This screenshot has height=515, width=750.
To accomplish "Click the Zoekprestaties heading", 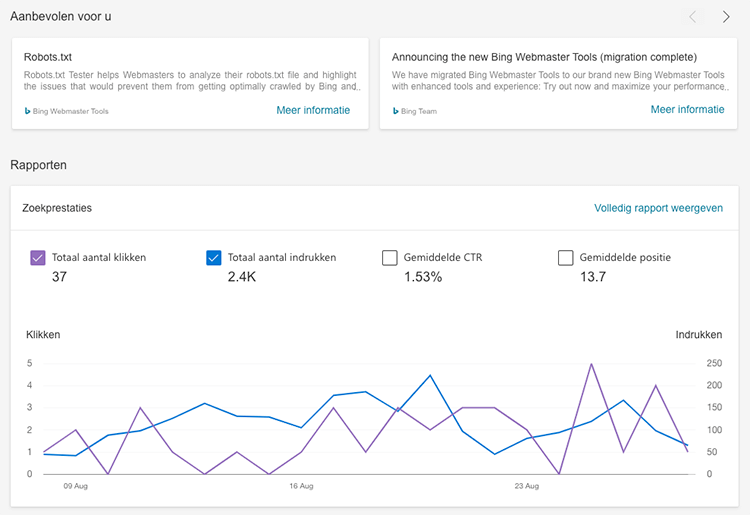I will (57, 208).
